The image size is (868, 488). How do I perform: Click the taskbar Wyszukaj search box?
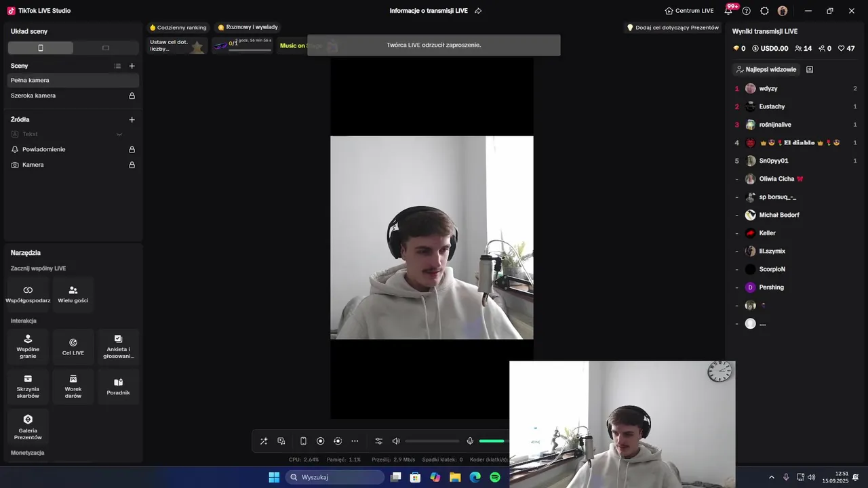(335, 477)
